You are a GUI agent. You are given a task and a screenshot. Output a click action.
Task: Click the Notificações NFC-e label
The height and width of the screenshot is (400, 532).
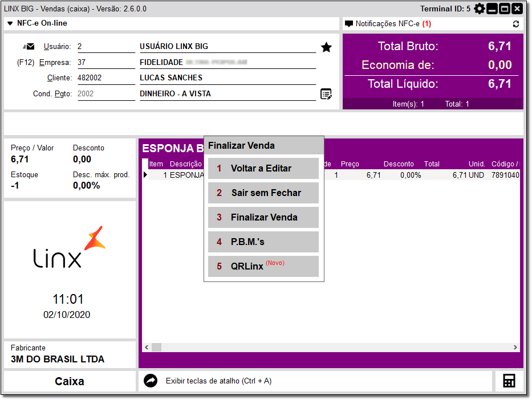(x=388, y=24)
